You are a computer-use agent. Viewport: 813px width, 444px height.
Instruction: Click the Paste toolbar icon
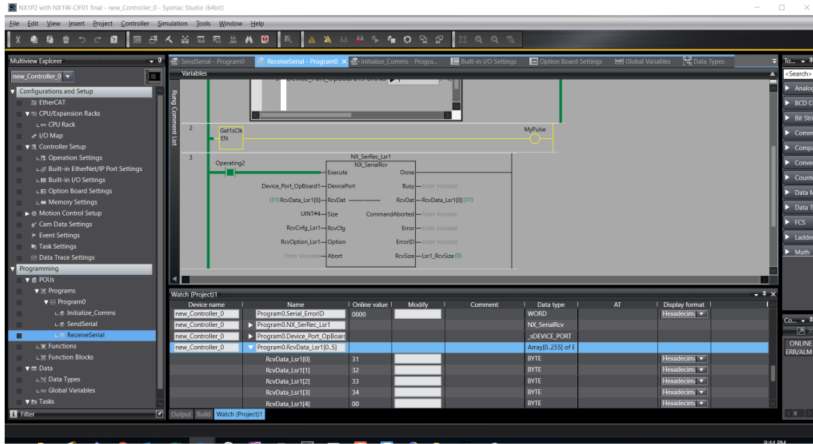click(50, 39)
